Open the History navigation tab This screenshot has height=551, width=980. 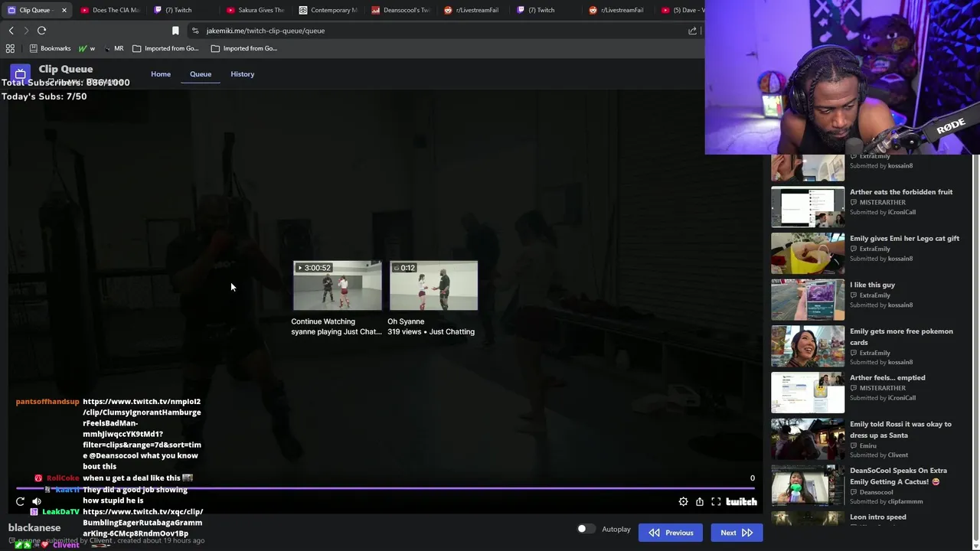click(242, 74)
